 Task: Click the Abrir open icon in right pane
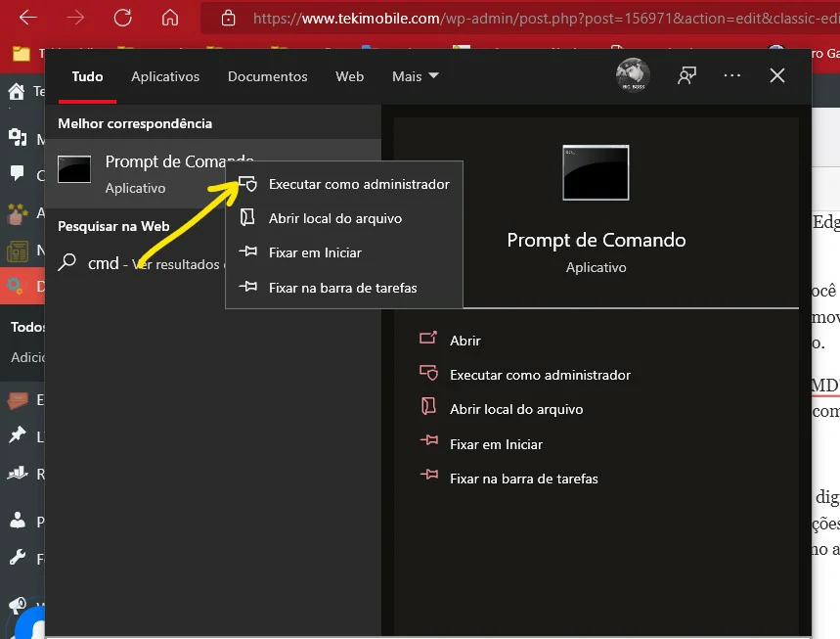(428, 338)
